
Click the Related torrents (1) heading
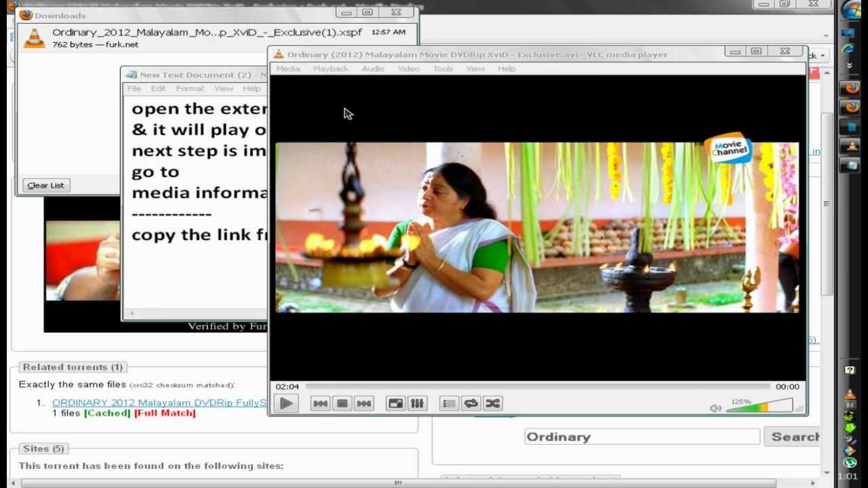(x=73, y=367)
